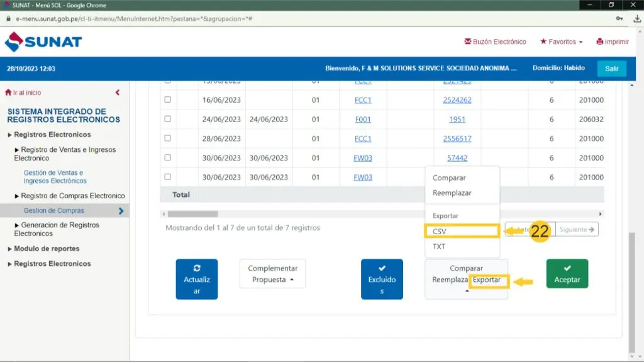Image resolution: width=644 pixels, height=362 pixels.
Task: Open document number 2524262 link
Action: [457, 100]
